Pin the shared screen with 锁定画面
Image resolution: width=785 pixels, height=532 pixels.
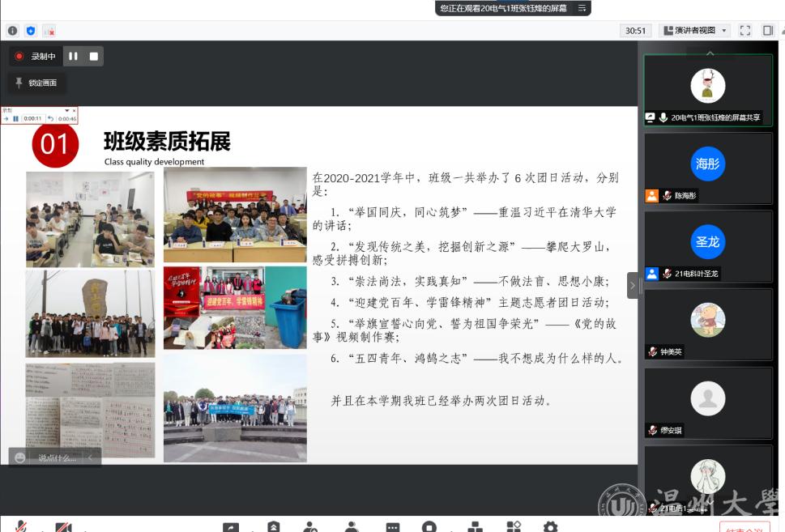(x=36, y=83)
